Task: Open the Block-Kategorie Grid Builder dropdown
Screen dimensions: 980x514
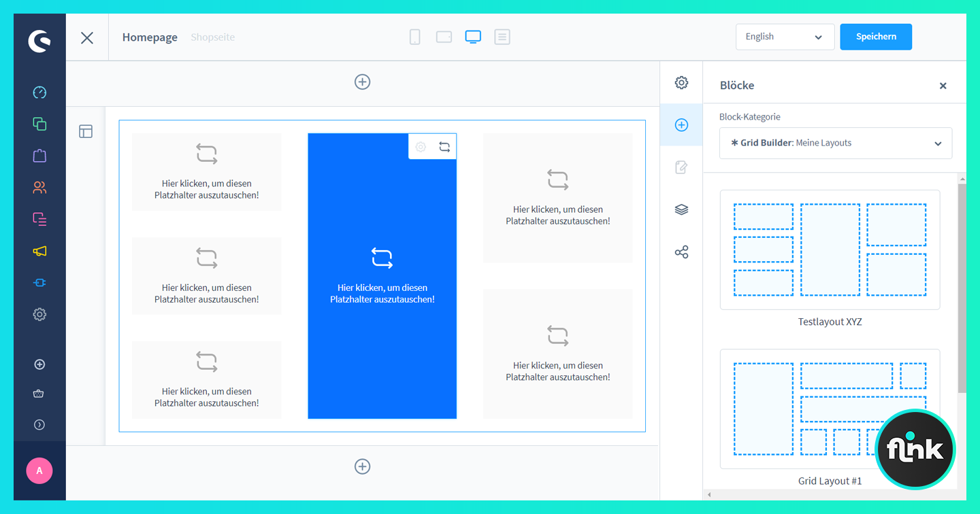Action: tap(836, 143)
